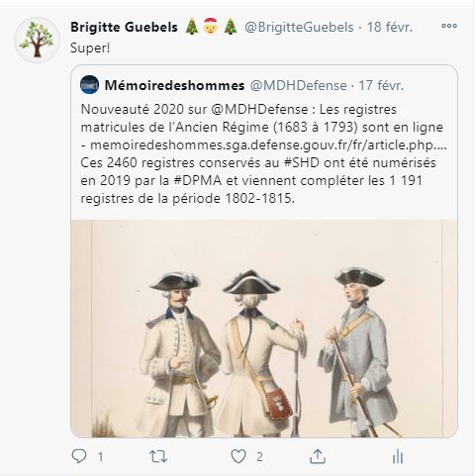Like the tweet with heart icon
The height and width of the screenshot is (476, 476).
pos(238,457)
